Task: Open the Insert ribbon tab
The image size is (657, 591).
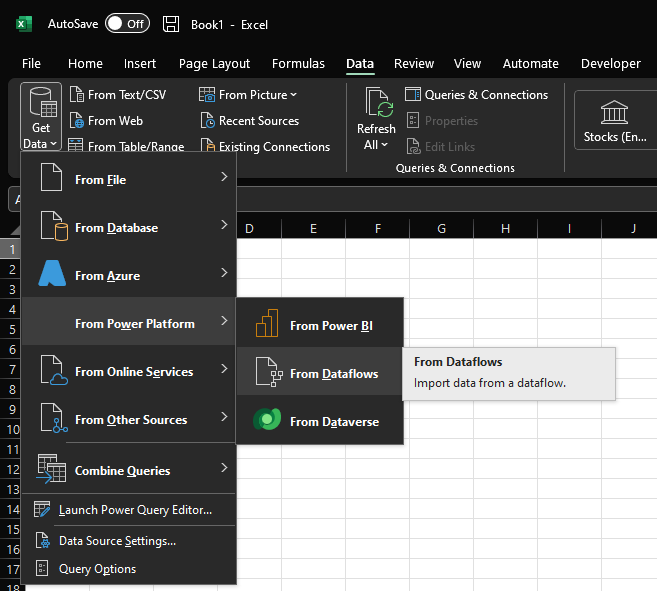Action: (140, 63)
